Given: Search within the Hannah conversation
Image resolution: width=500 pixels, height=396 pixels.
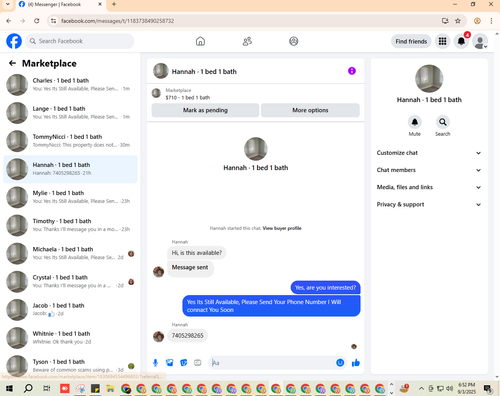Looking at the screenshot, I should click(443, 122).
